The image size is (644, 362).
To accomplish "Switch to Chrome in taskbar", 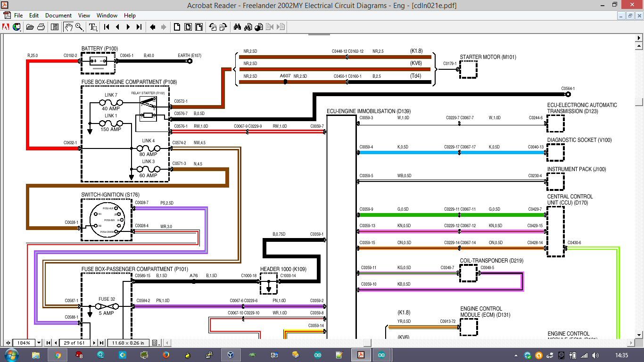I will pos(58,355).
